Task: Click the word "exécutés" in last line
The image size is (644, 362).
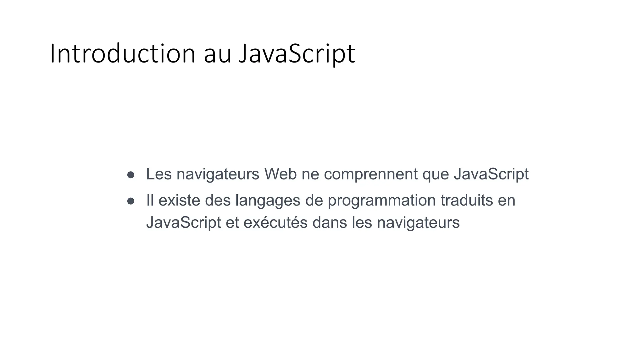Action: [275, 222]
